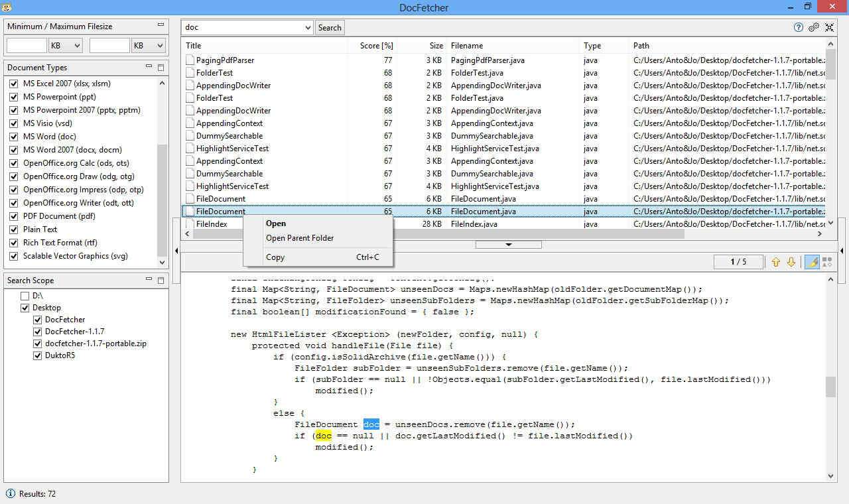Click the minimum filesize input field

click(x=27, y=45)
